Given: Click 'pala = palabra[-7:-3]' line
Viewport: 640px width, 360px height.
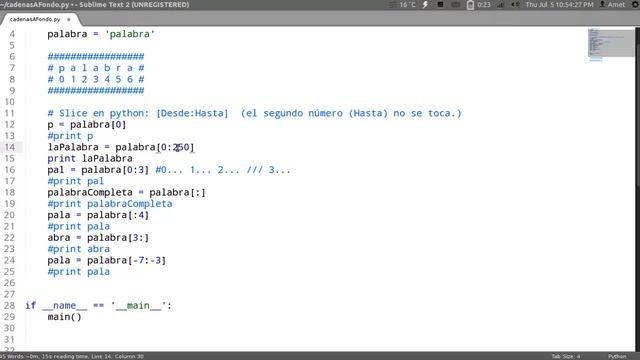Looking at the screenshot, I should (x=107, y=260).
